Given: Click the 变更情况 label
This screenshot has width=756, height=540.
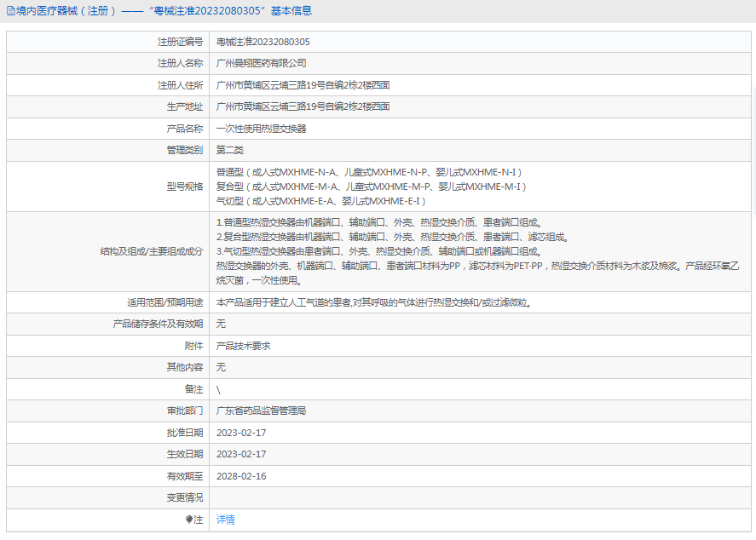Looking at the screenshot, I should (185, 497).
